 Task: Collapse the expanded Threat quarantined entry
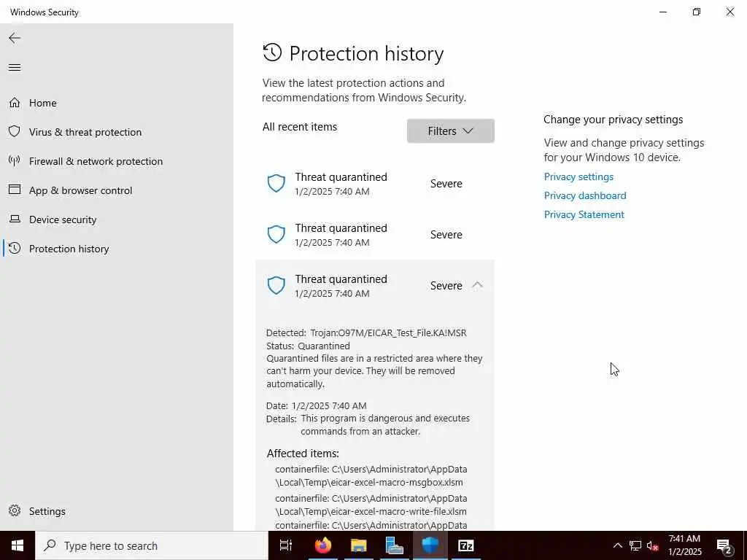pyautogui.click(x=477, y=285)
